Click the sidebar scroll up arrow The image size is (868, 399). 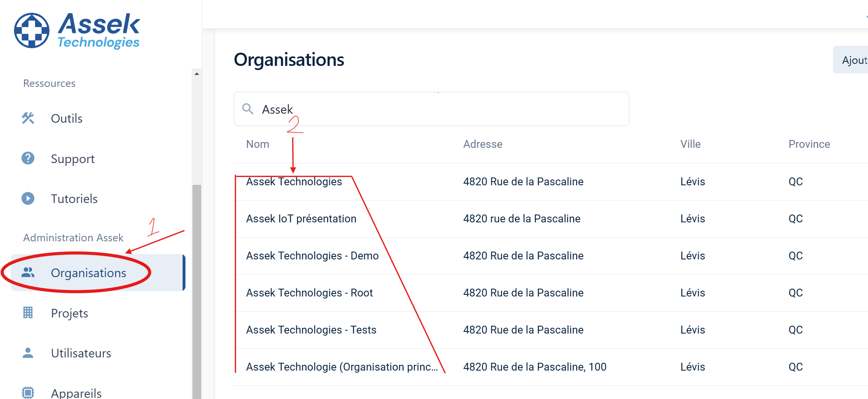(197, 74)
